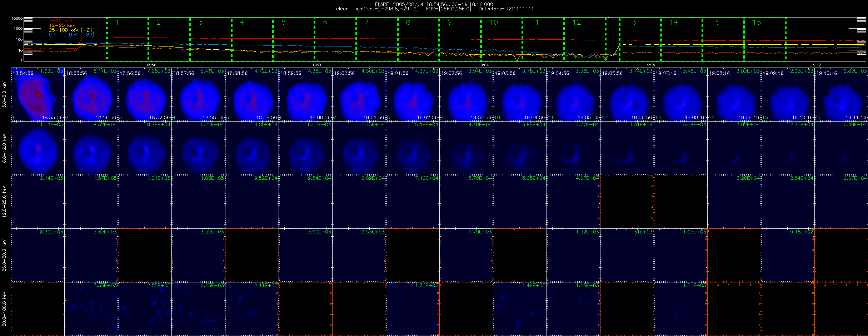Open the 50.0-100.0 keV image with peak 1.49E+03
The height and width of the screenshot is (336, 868).
tap(520, 309)
